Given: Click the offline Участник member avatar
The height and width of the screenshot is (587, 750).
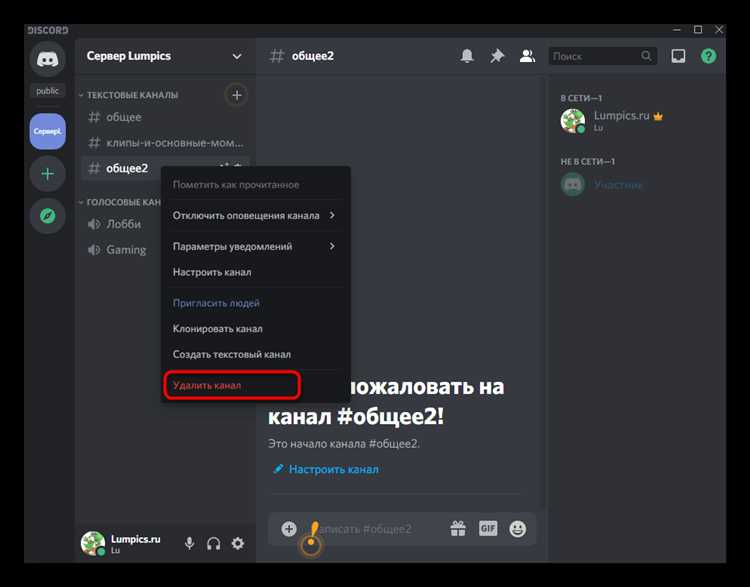Looking at the screenshot, I should [573, 184].
